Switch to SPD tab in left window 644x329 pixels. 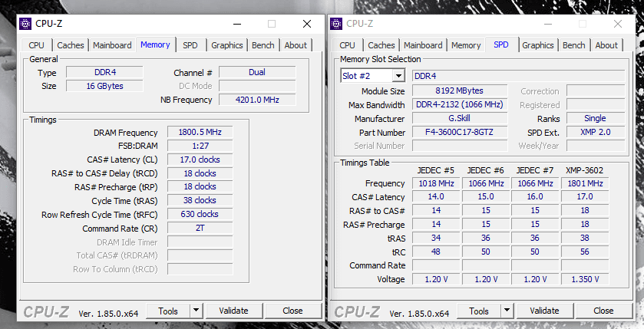190,45
